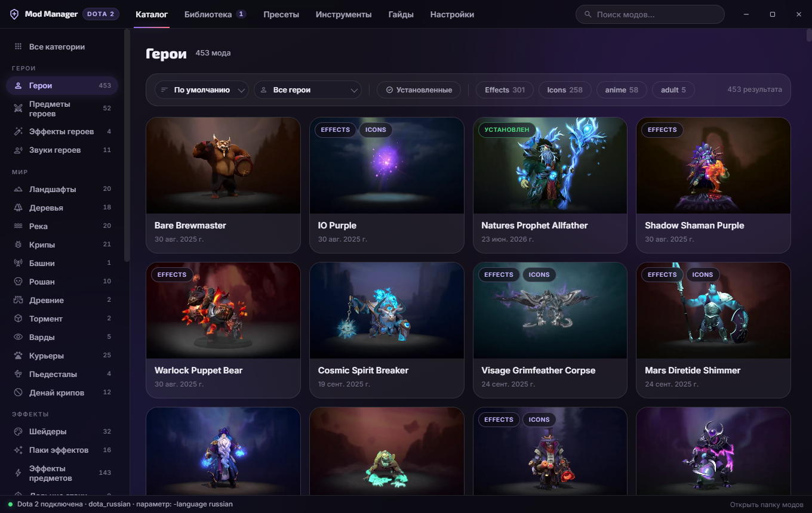Click the green connection status dot
Screen dimensions: 812x513
click(11, 505)
